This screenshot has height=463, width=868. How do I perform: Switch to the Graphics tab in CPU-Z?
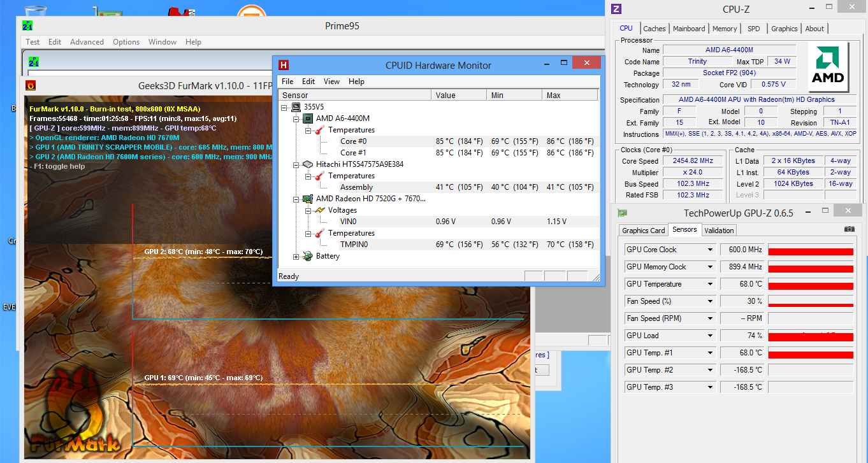point(784,29)
